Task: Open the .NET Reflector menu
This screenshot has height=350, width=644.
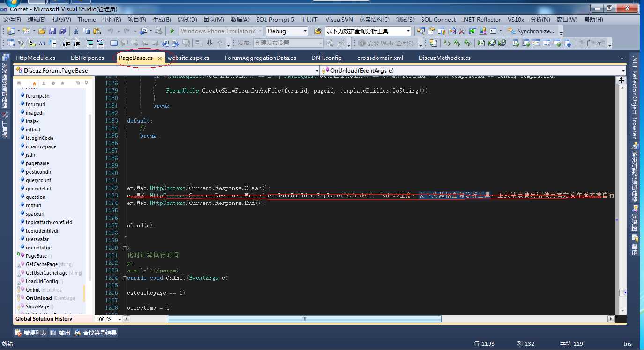Action: [x=481, y=20]
